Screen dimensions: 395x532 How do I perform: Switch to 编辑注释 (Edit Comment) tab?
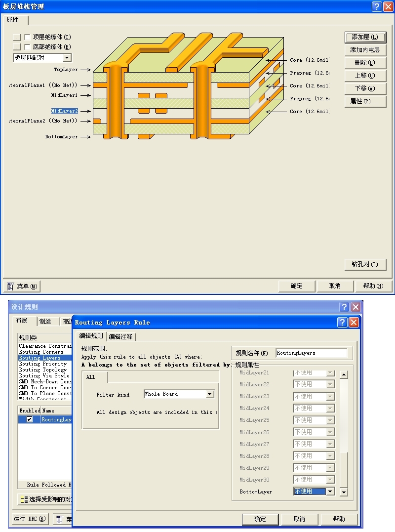[x=121, y=336]
